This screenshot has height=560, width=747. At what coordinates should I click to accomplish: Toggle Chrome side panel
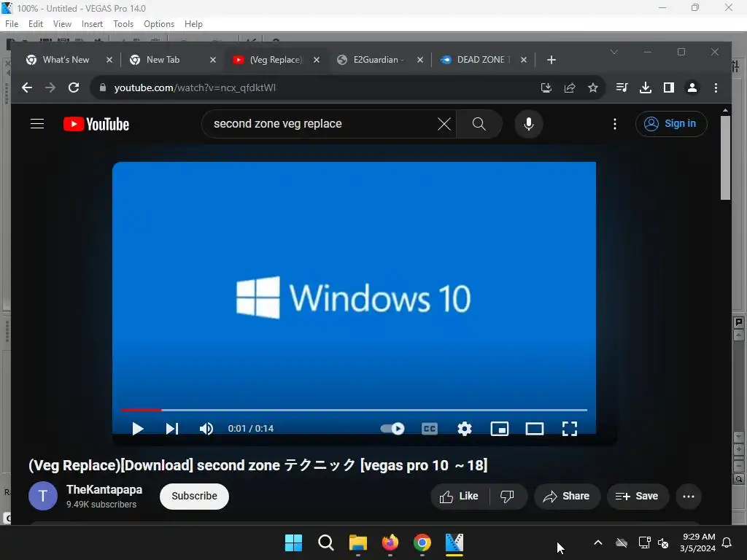coord(669,87)
